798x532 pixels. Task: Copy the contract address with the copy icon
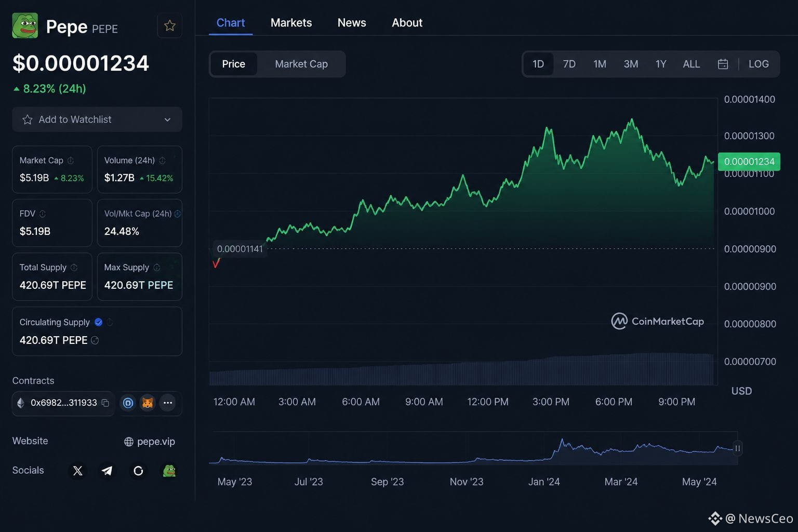pyautogui.click(x=105, y=403)
